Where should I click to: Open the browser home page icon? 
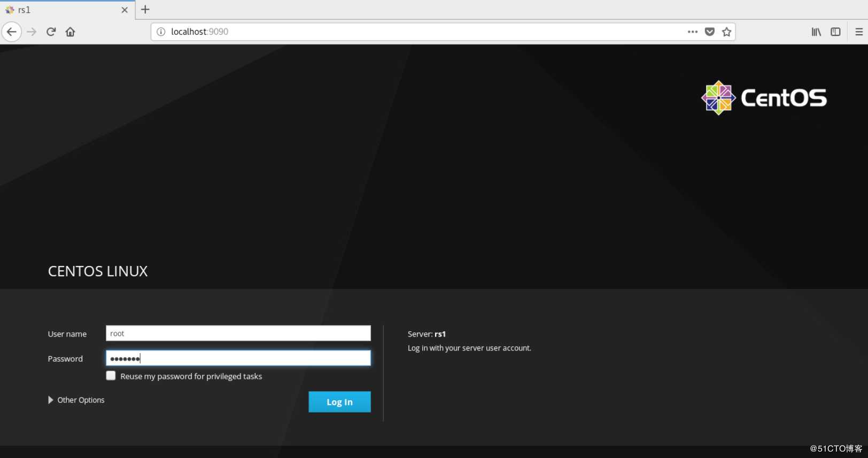71,32
